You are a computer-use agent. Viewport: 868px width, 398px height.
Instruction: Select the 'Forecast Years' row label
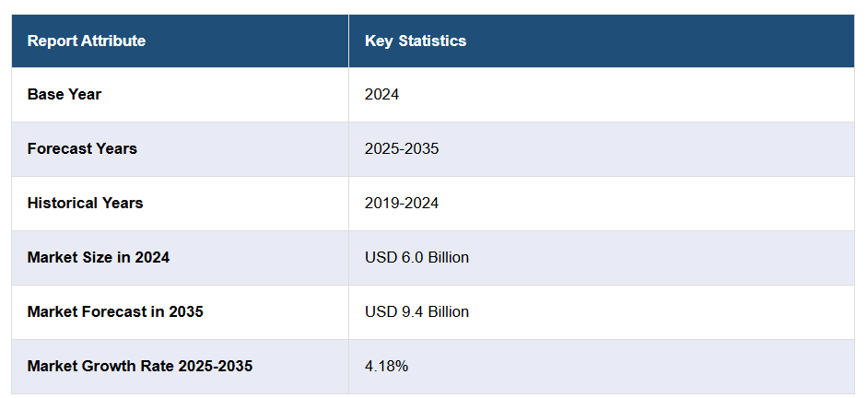pyautogui.click(x=82, y=148)
